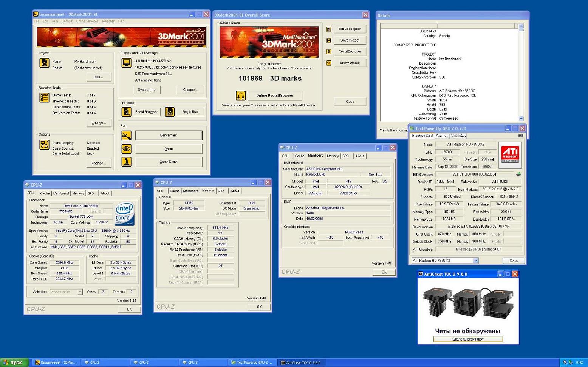Viewport: 588px width, 367px height.
Task: Click the Batch Run icon in Pro Tools
Action: coord(170,112)
